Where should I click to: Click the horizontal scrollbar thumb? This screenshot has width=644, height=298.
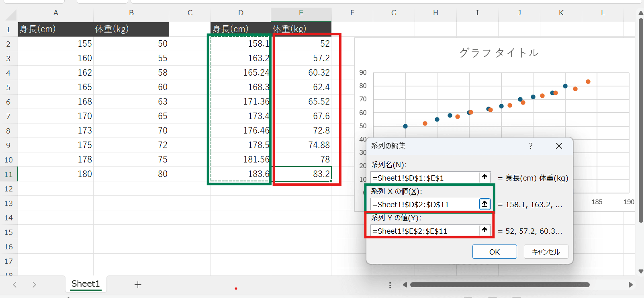[499, 285]
